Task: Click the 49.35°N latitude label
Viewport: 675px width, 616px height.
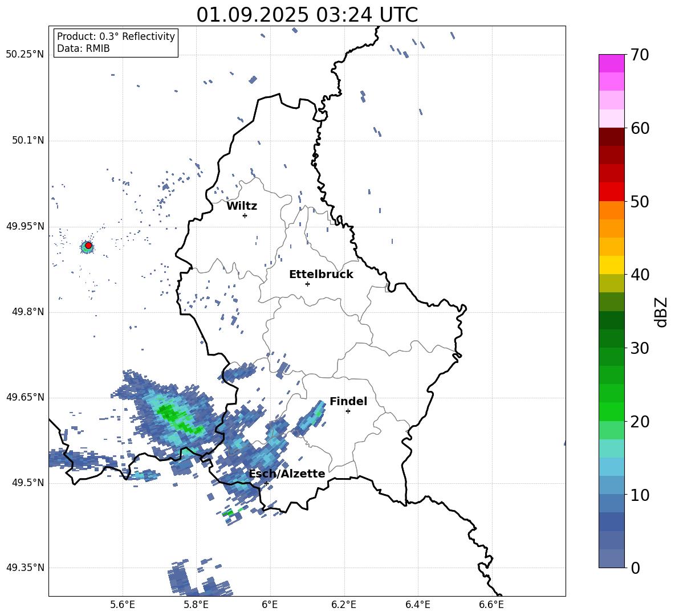Action: pyautogui.click(x=25, y=568)
